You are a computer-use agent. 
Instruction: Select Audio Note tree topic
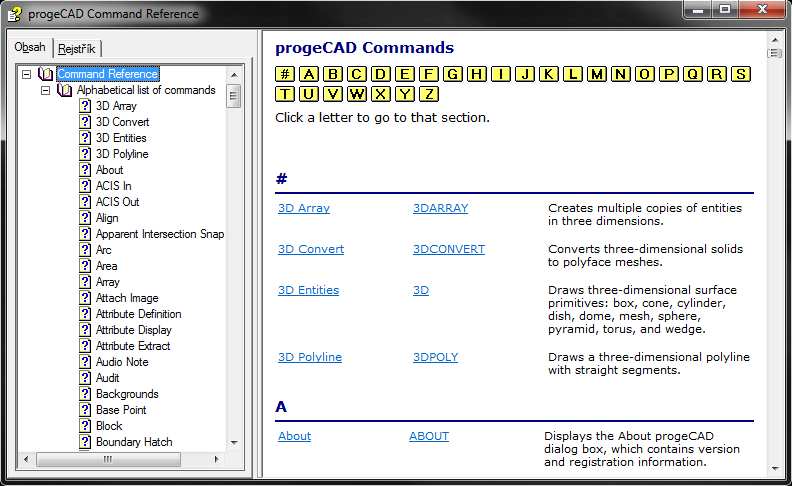click(122, 362)
